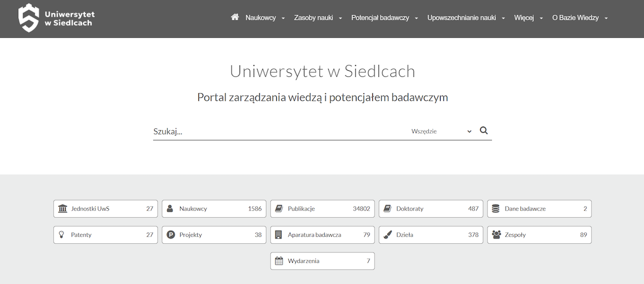Open the Wszędzie search scope dropdown
The width and height of the screenshot is (644, 284).
[x=442, y=131]
